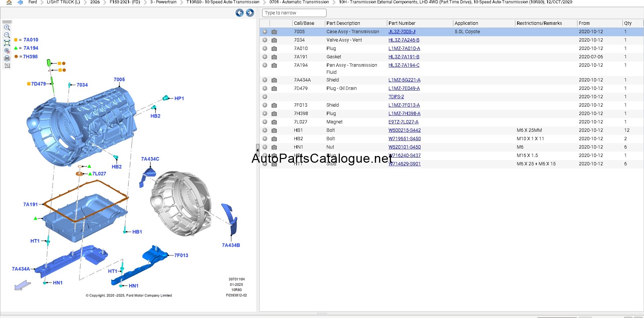Open part number L1MZ-5G221-A link

coord(404,80)
